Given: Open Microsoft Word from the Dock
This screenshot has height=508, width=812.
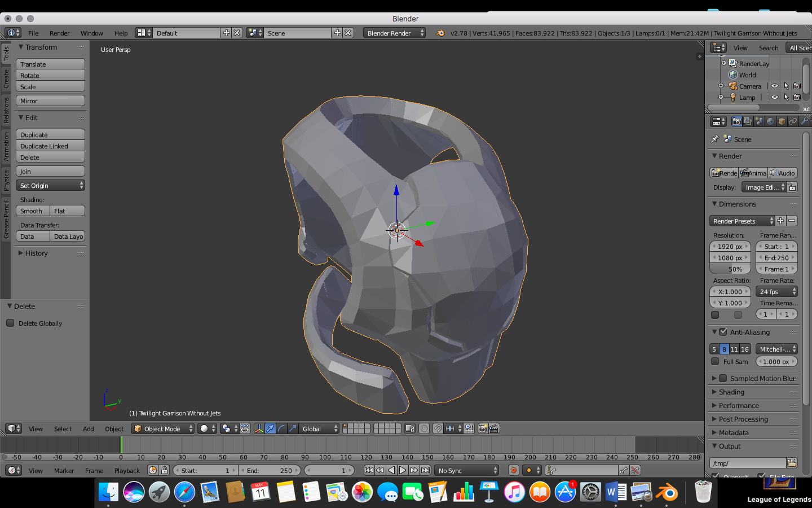Looking at the screenshot, I should click(616, 492).
